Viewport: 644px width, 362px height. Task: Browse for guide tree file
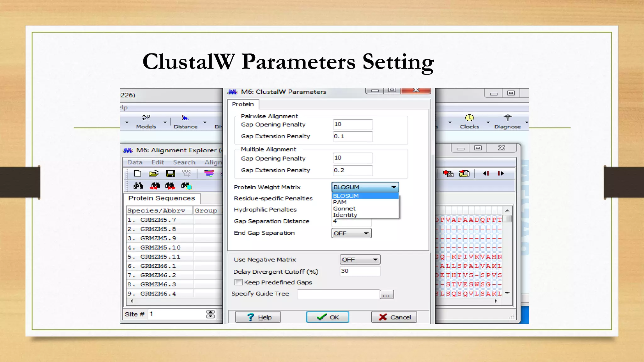coord(386,294)
